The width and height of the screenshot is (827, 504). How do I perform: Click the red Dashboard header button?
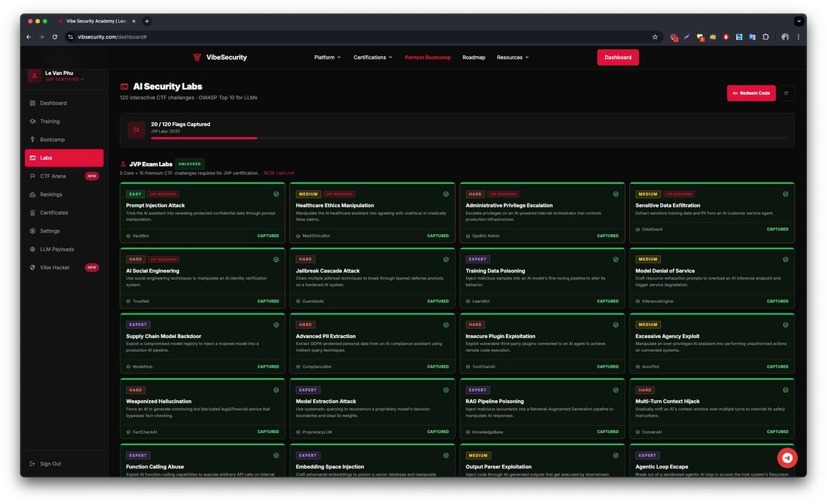(617, 57)
